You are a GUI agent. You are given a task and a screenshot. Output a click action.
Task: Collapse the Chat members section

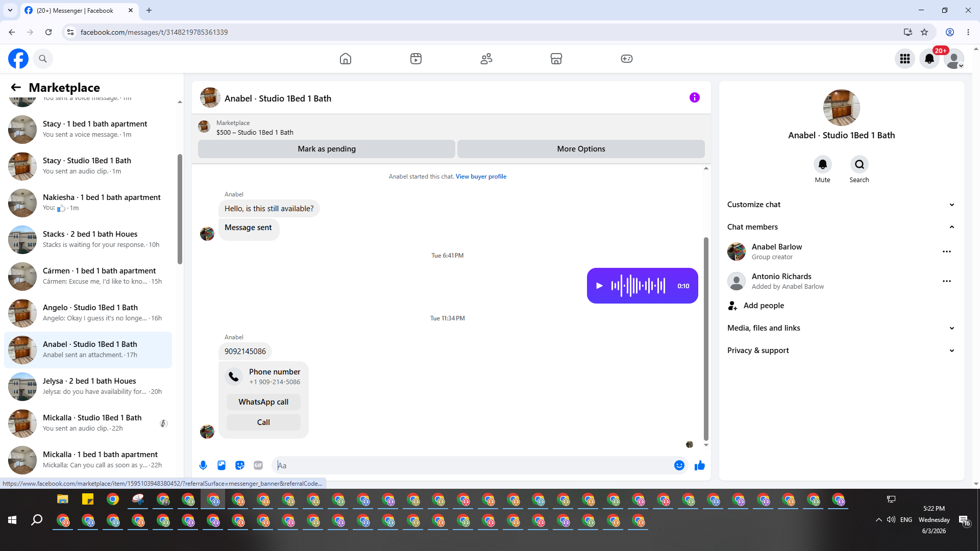(x=841, y=227)
